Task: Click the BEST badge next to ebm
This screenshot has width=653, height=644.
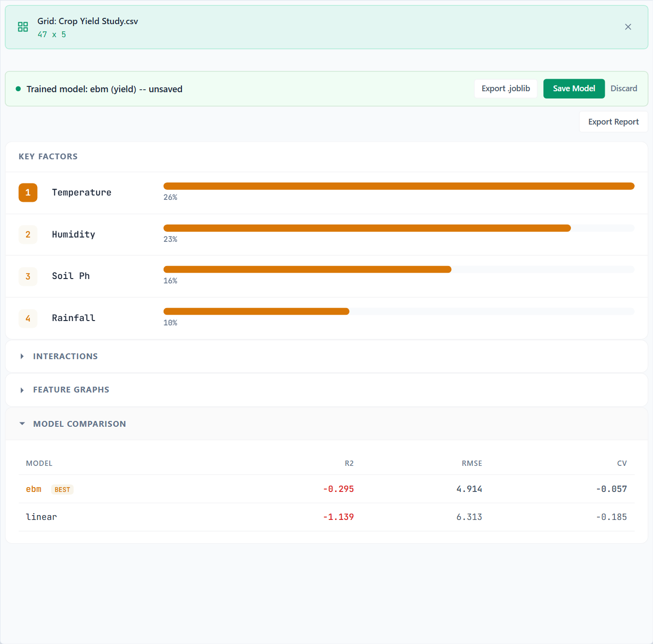Action: tap(62, 490)
